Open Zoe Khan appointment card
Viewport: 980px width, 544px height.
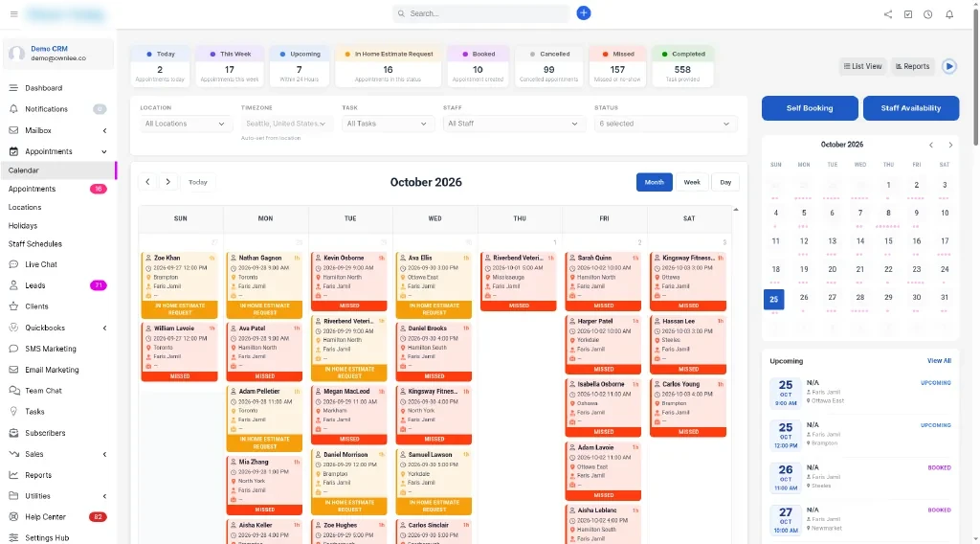pos(179,284)
